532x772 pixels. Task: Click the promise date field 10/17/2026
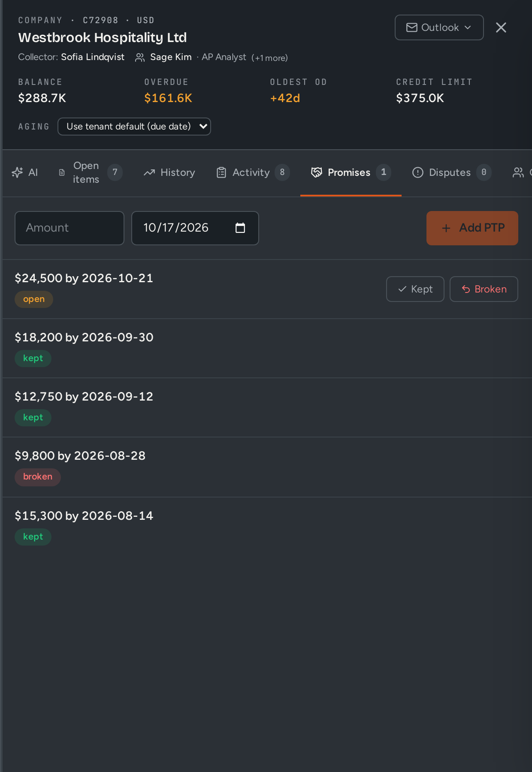pyautogui.click(x=195, y=228)
